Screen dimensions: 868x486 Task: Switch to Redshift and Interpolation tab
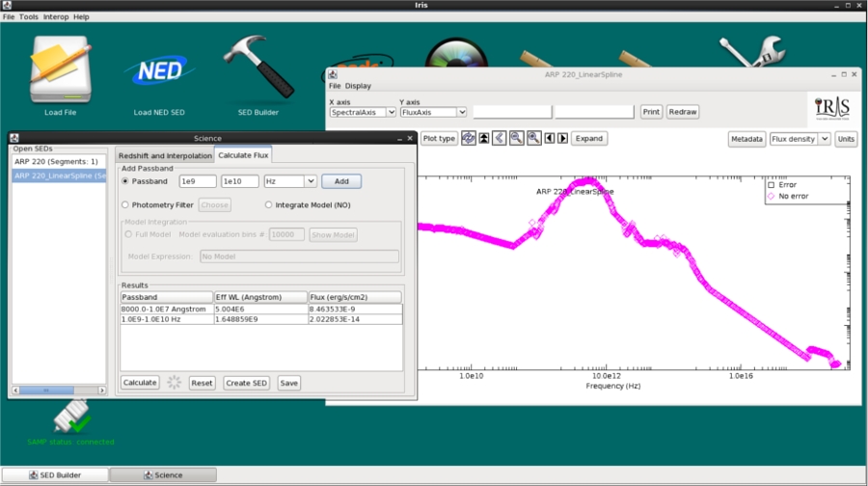click(165, 155)
